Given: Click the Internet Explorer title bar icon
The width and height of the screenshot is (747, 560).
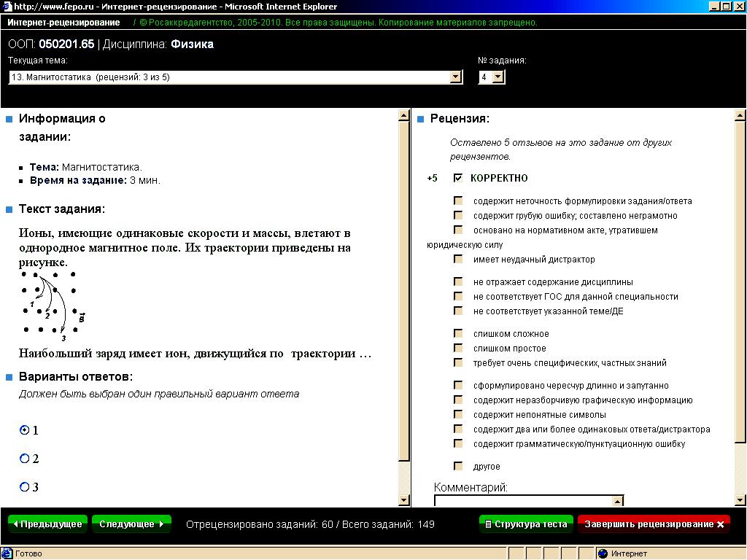Looking at the screenshot, I should (x=7, y=6).
